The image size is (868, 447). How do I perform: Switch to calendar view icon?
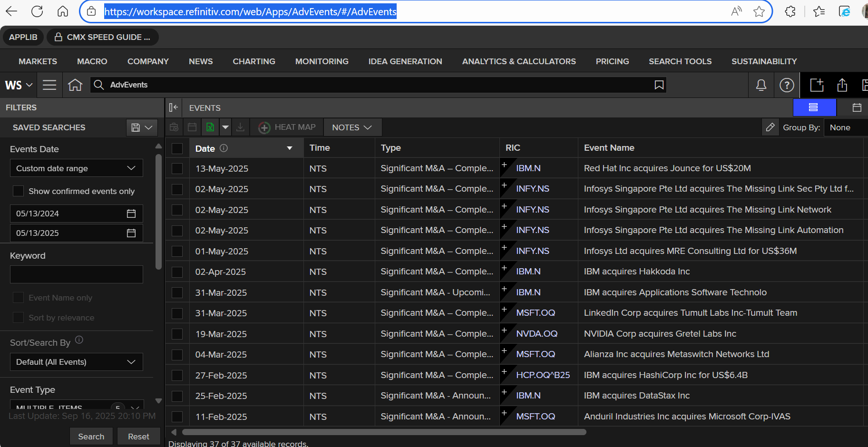pyautogui.click(x=857, y=107)
